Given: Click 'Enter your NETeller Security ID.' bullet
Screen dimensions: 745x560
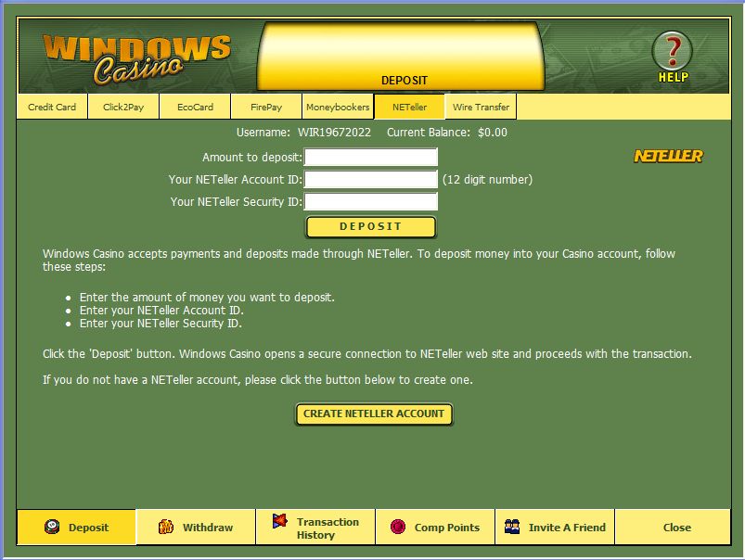Looking at the screenshot, I should point(161,324).
